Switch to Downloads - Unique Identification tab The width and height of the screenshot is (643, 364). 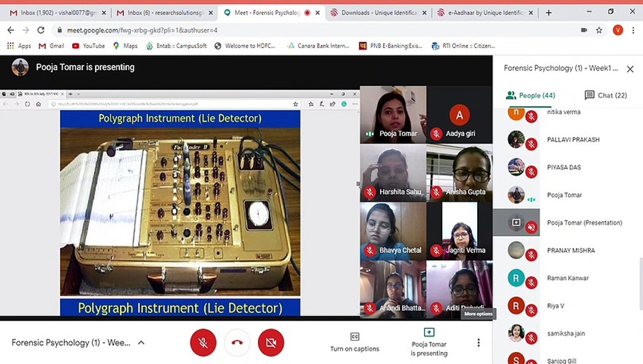point(379,13)
